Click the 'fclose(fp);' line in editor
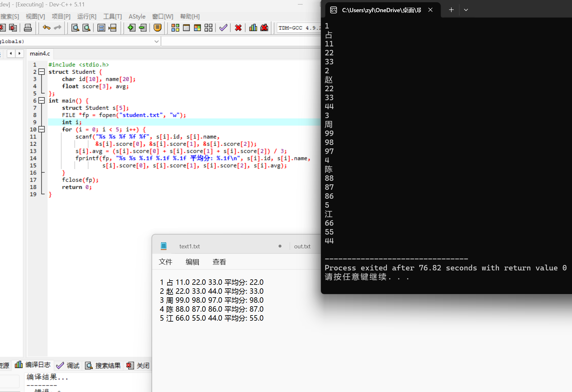Image resolution: width=572 pixels, height=392 pixels. point(80,180)
